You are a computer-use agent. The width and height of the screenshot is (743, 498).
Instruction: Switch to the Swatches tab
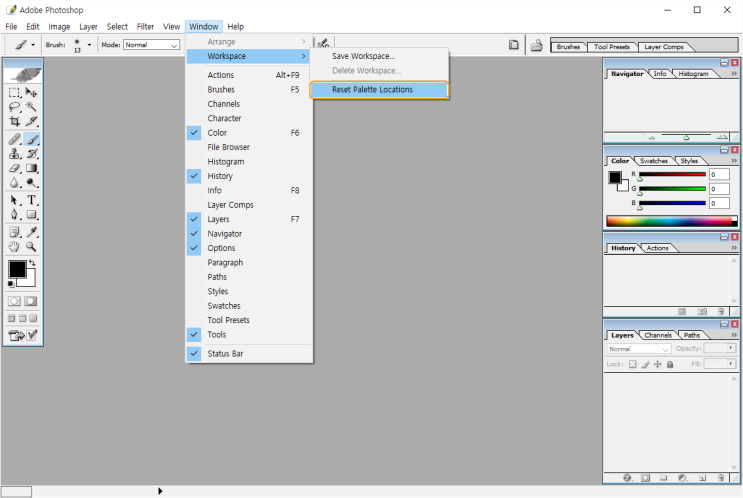pyautogui.click(x=653, y=161)
